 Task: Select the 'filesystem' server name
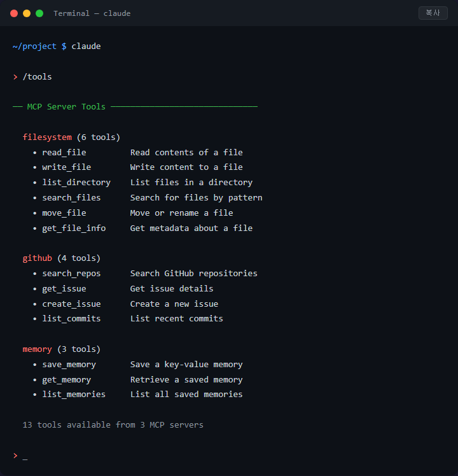click(47, 137)
